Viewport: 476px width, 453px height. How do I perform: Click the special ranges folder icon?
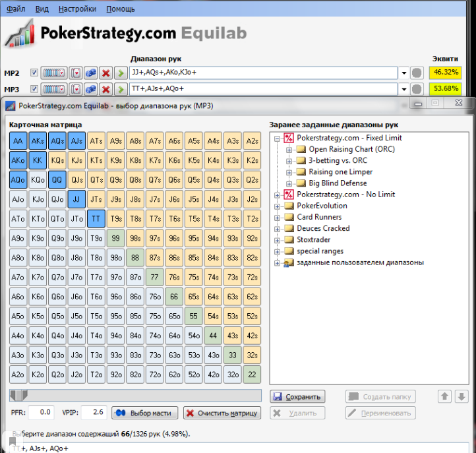(289, 251)
